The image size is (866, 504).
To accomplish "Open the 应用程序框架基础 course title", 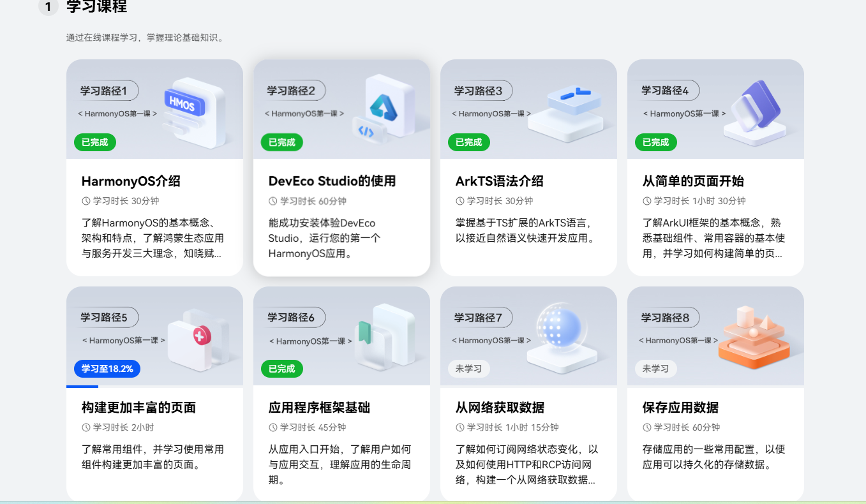I will (x=319, y=408).
